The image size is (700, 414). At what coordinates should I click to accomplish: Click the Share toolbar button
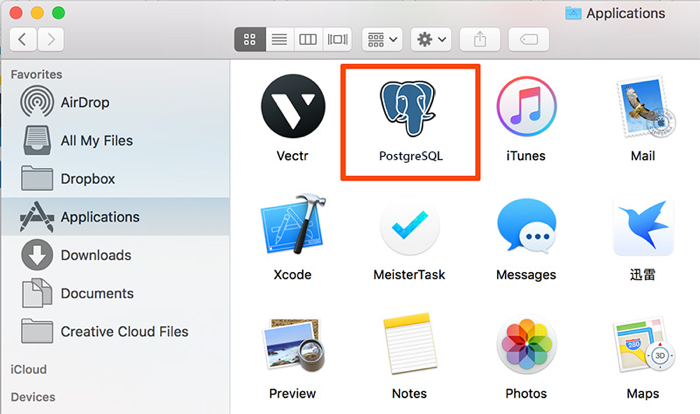480,39
